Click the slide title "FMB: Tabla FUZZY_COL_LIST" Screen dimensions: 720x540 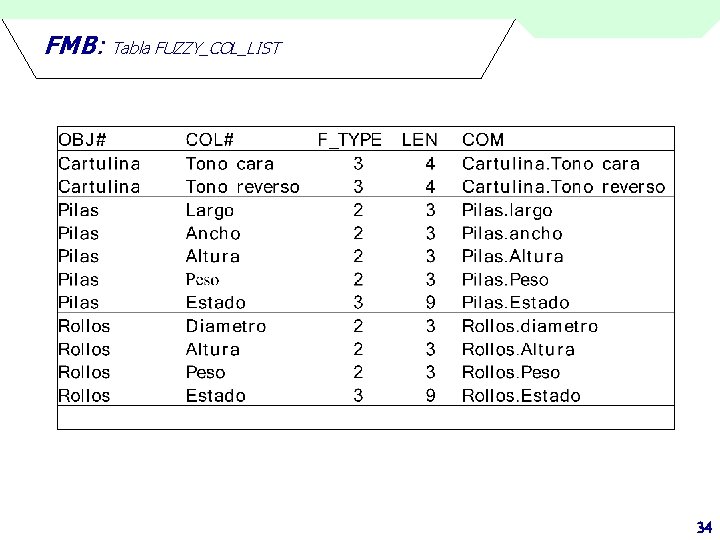[x=164, y=47]
